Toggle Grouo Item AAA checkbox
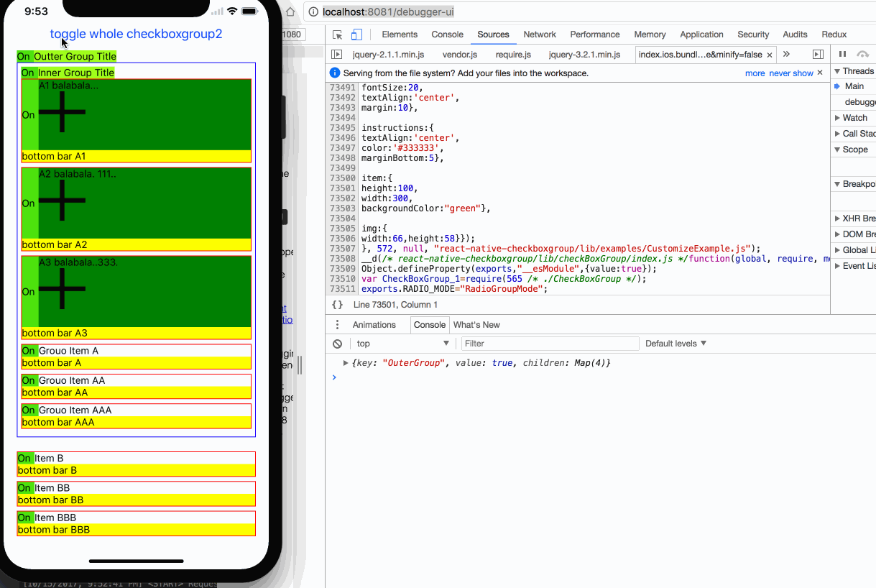 (29, 410)
